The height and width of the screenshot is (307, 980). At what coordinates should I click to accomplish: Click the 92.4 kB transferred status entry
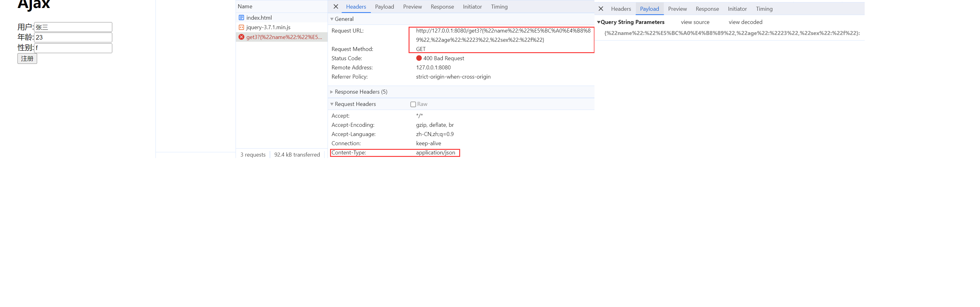click(x=297, y=155)
